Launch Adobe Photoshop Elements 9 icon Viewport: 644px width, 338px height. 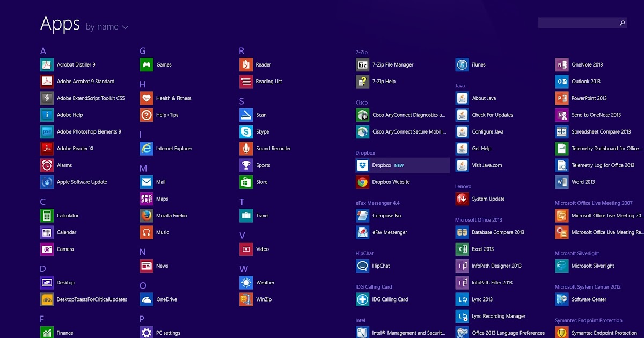coord(47,132)
